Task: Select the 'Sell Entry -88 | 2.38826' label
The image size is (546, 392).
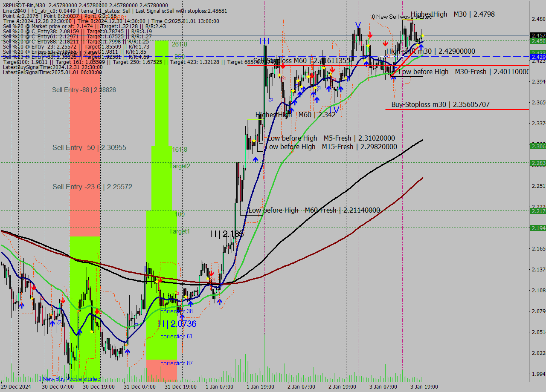Action: [84, 90]
